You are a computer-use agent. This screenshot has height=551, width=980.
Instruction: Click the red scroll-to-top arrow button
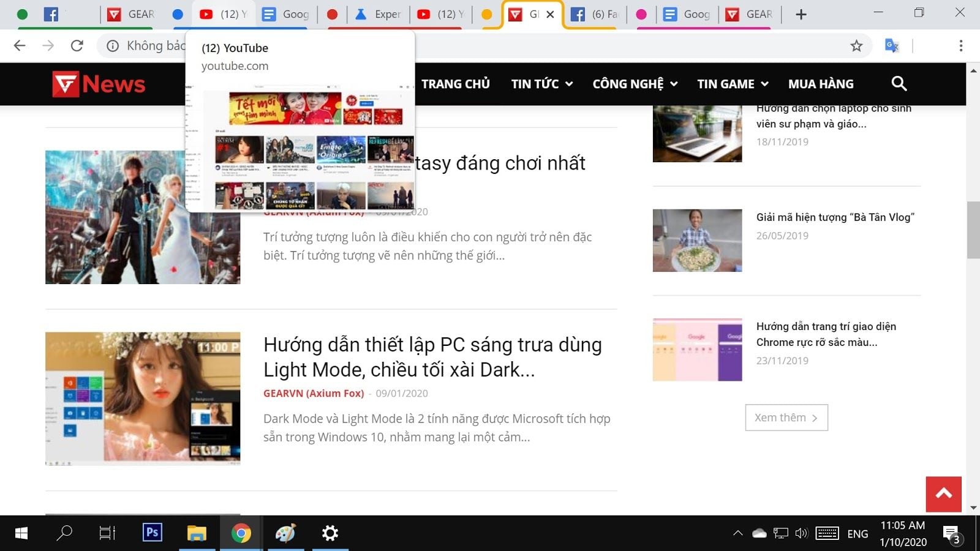pyautogui.click(x=943, y=493)
